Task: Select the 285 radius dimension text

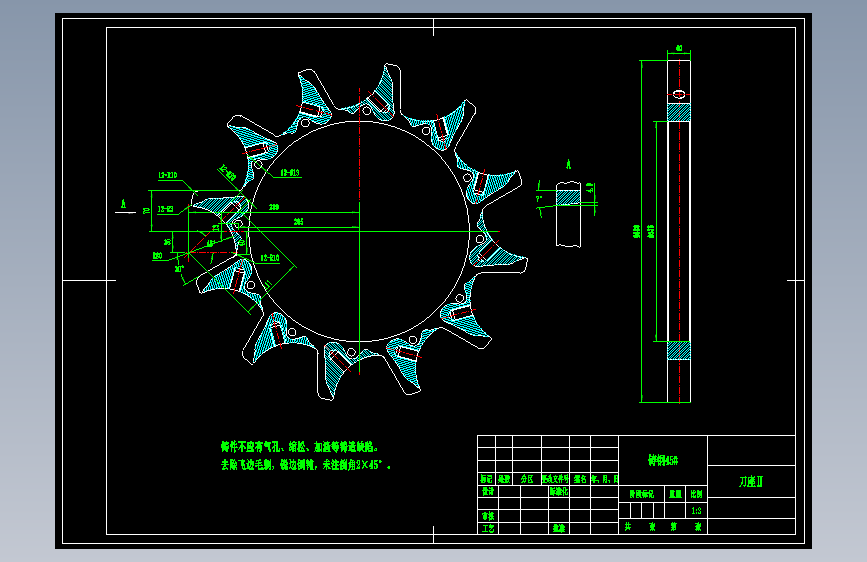Action: (x=298, y=222)
